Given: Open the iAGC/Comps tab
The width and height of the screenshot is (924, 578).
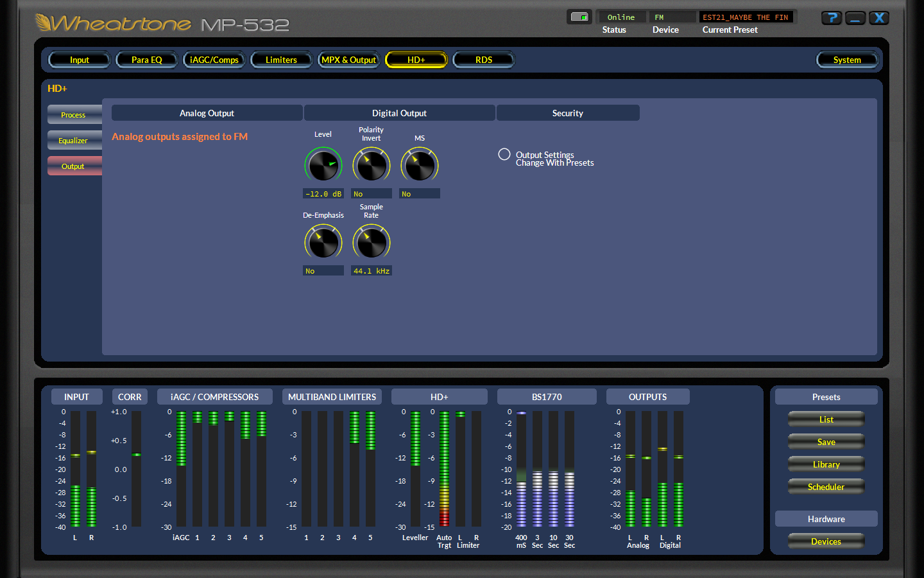Looking at the screenshot, I should (214, 60).
